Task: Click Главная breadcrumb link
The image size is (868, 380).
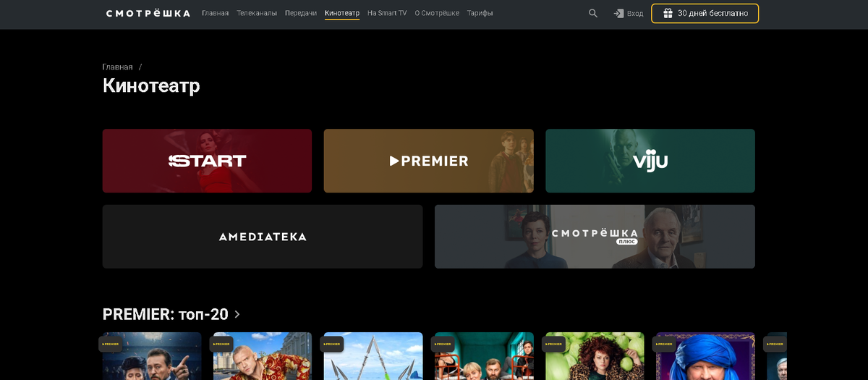Action: (118, 67)
